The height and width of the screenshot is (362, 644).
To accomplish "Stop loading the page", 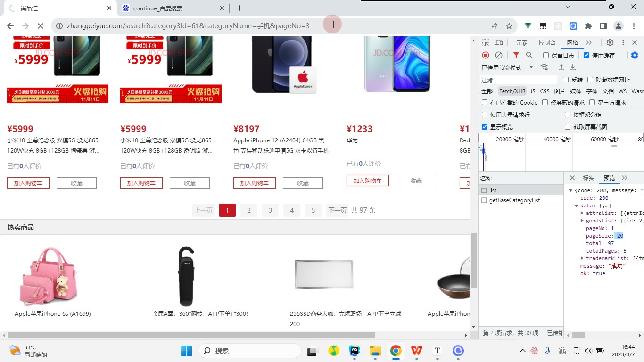I will 41,25.
